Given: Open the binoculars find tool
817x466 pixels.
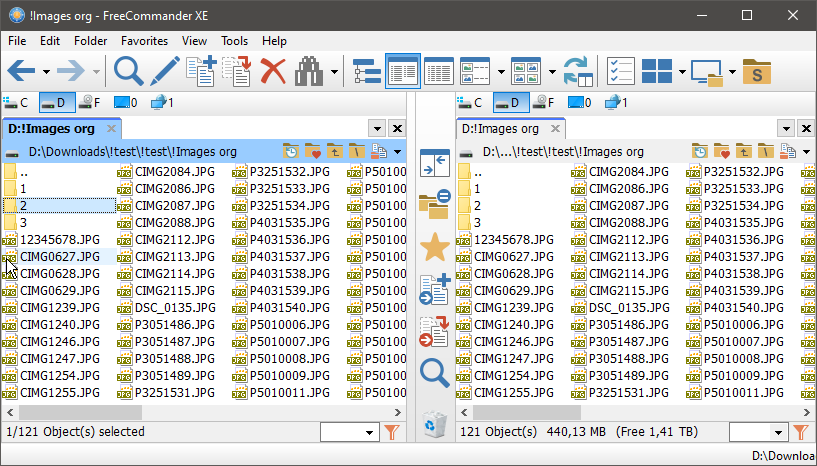Looking at the screenshot, I should click(309, 71).
